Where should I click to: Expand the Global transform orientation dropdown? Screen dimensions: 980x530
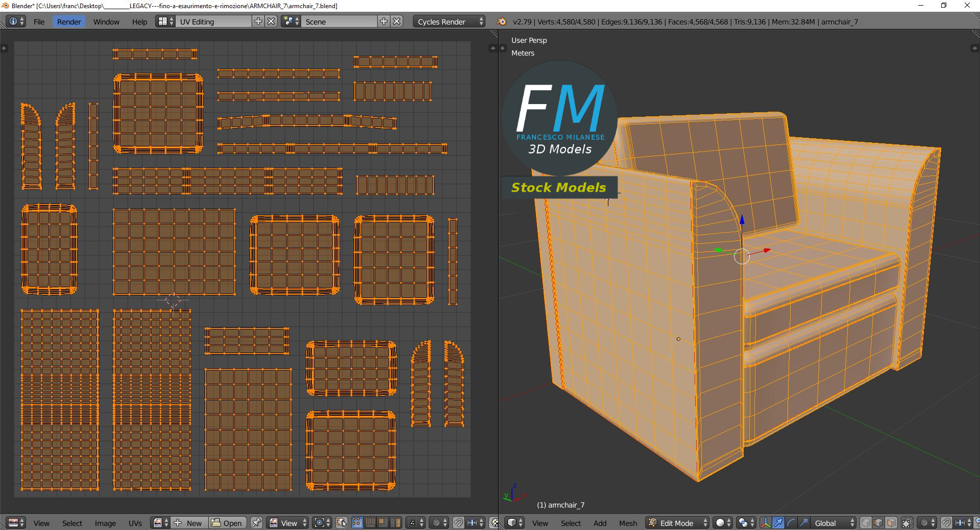point(834,523)
